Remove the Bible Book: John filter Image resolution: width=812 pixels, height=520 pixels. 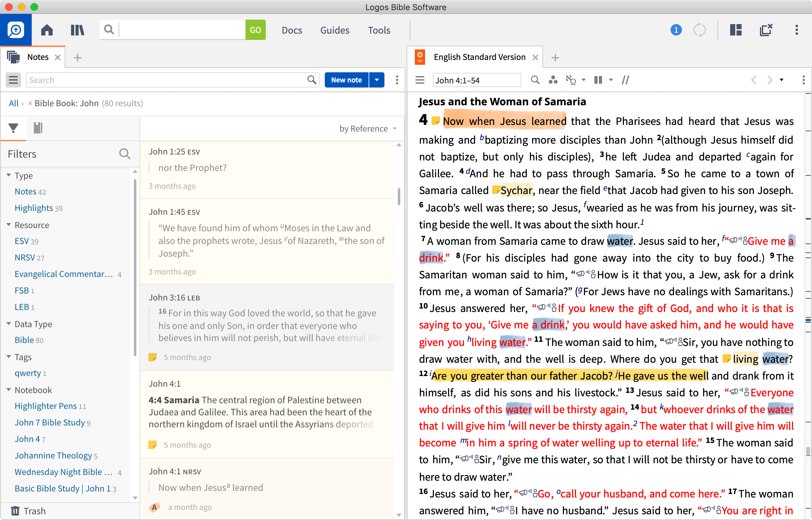(30, 103)
